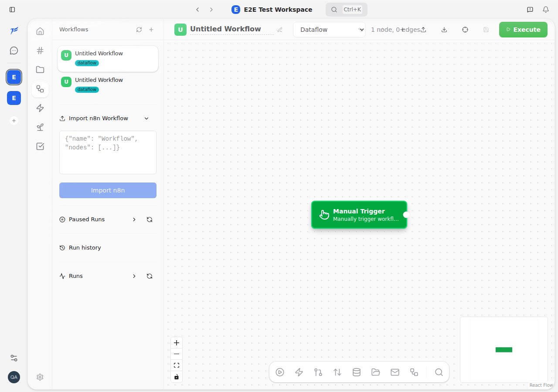Screen dimensions: 558x392
Task: Add a new workspace with plus
Action: (x=14, y=121)
